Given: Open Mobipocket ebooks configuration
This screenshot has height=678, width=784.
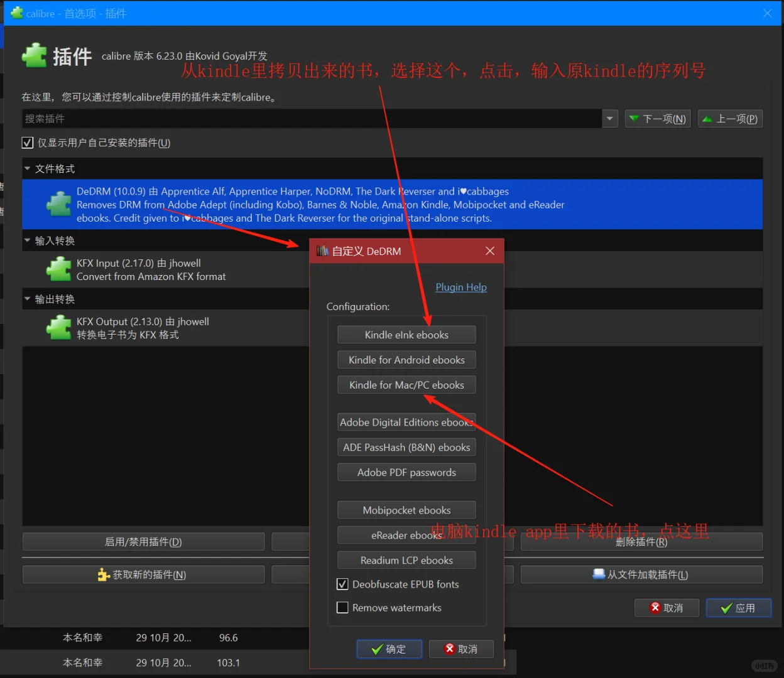Looking at the screenshot, I should 406,510.
